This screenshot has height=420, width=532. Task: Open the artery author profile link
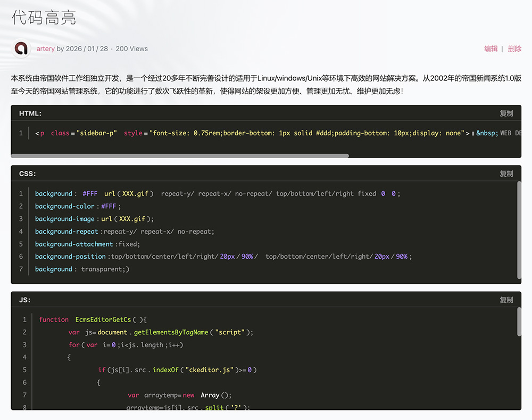46,49
